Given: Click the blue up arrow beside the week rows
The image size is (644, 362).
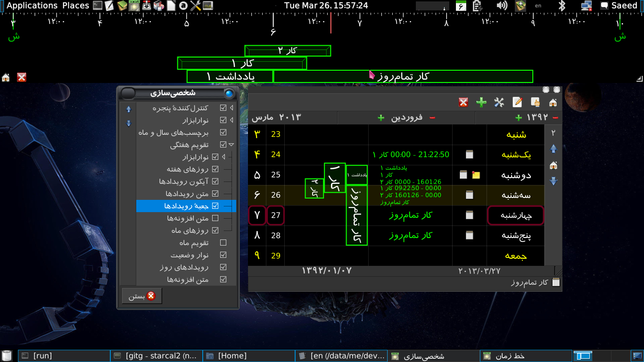Looking at the screenshot, I should (x=553, y=149).
